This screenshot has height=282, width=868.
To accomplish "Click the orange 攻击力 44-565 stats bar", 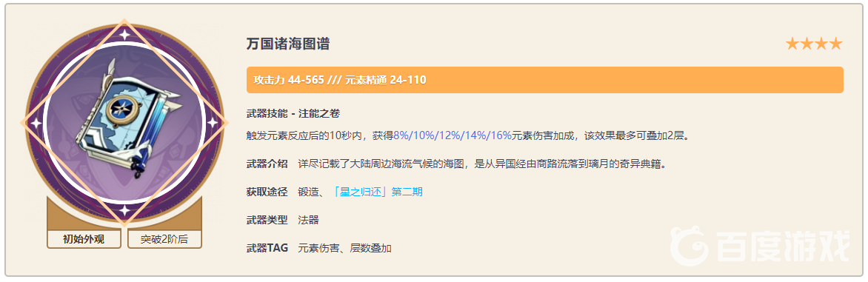I will [544, 80].
